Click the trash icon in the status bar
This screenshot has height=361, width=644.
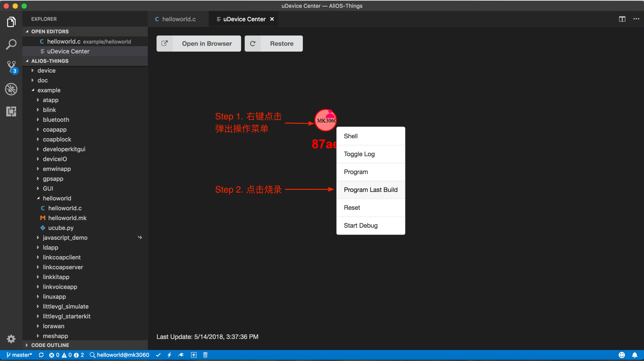(205, 355)
